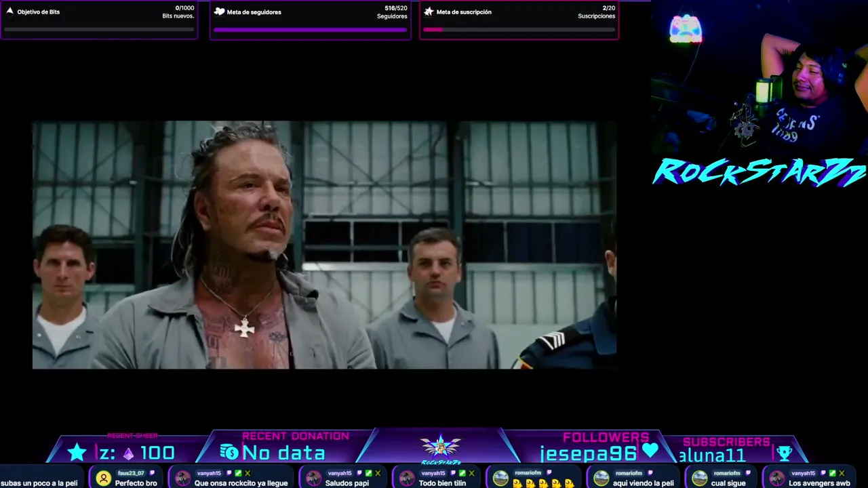The height and width of the screenshot is (488, 868).
Task: Click the Objetivo de Bits progress bar
Action: [99, 30]
